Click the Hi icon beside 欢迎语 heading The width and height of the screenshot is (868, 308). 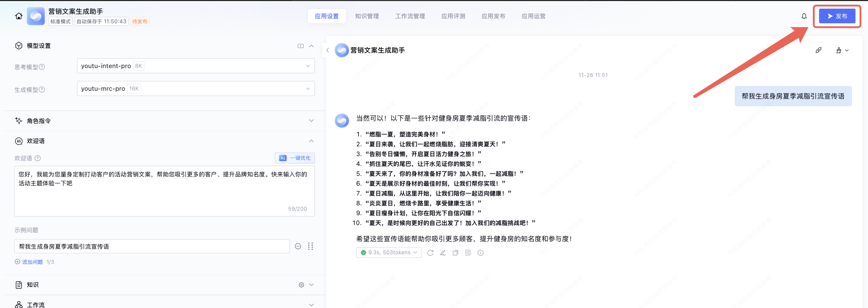click(19, 141)
